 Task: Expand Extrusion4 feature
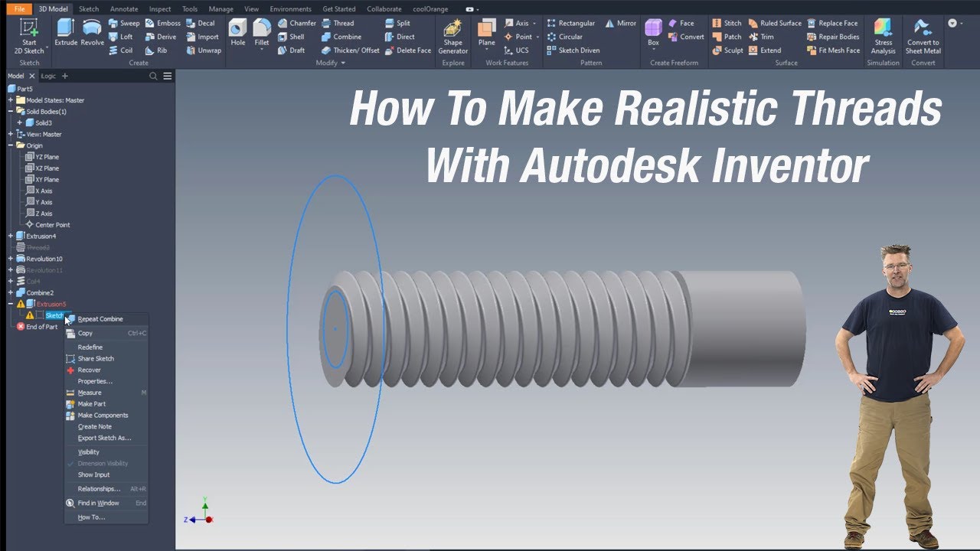pos(10,236)
